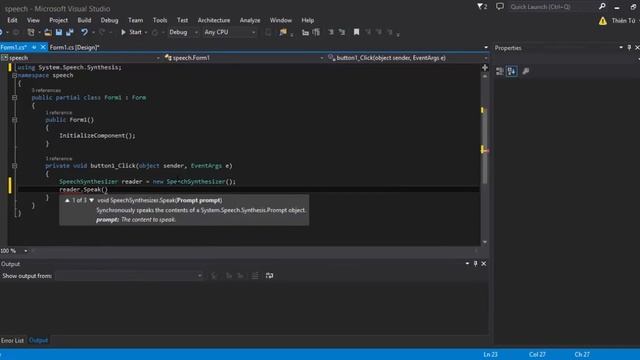This screenshot has height=360, width=640.
Task: Toggle word wrap in Output panel
Action: 269,276
